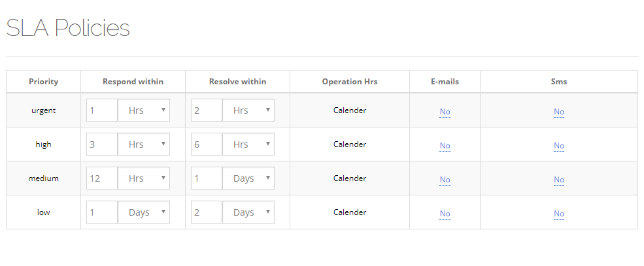Click medium respond-within number field

coord(102,178)
